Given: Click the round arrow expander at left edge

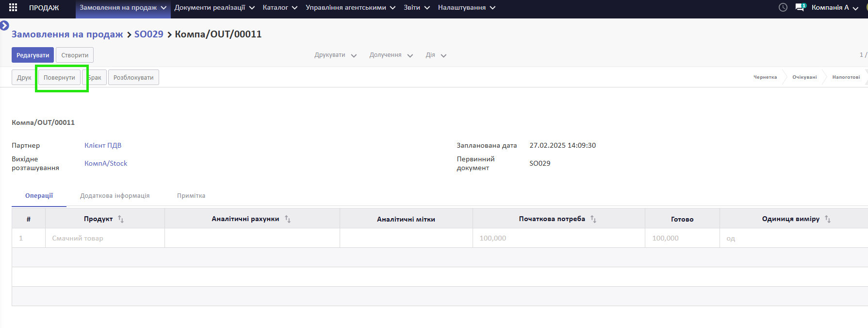Looking at the screenshot, I should (x=4, y=25).
